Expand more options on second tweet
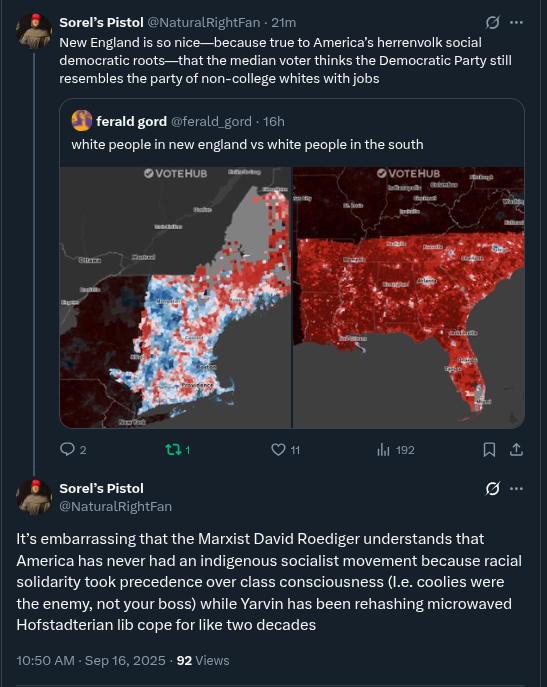Viewport: 547px width, 687px height. 516,489
